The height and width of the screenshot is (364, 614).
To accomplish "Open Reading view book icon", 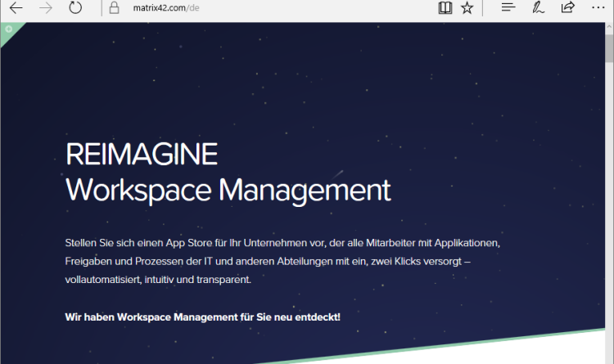I will (445, 8).
